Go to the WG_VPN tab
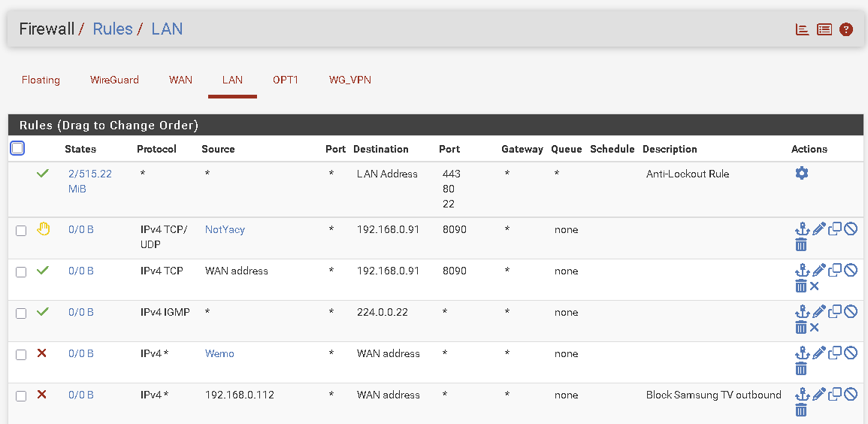Image resolution: width=868 pixels, height=424 pixels. 349,80
